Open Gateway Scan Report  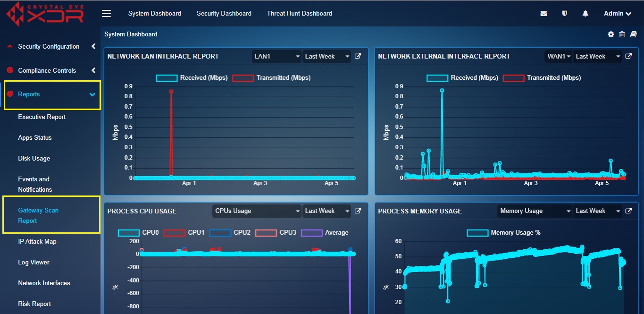(x=38, y=215)
